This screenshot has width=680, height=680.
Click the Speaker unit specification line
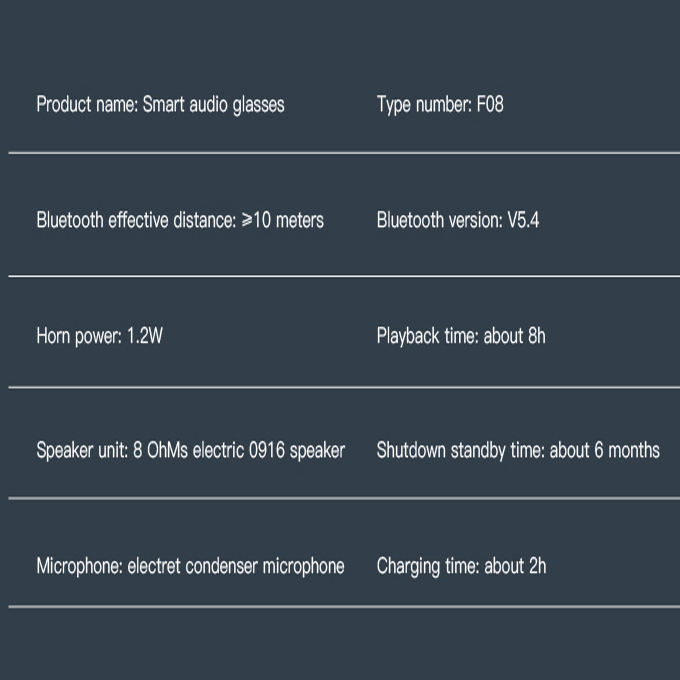click(x=191, y=450)
